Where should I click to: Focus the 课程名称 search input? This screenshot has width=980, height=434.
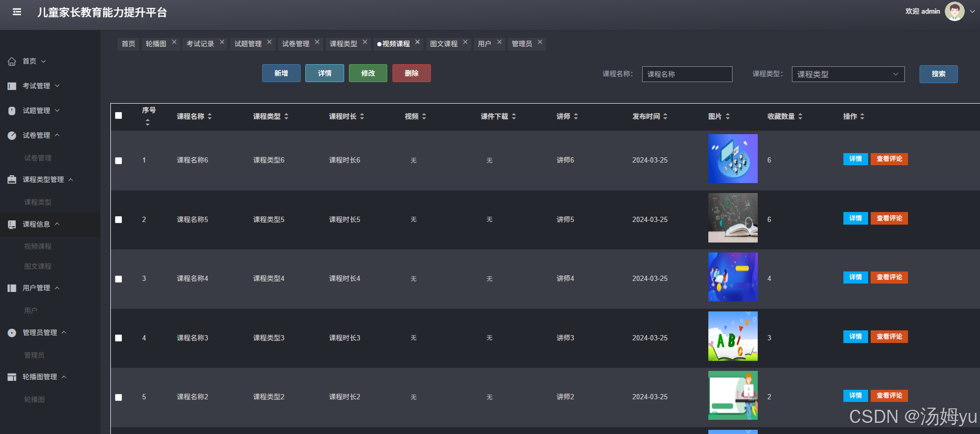pyautogui.click(x=687, y=74)
